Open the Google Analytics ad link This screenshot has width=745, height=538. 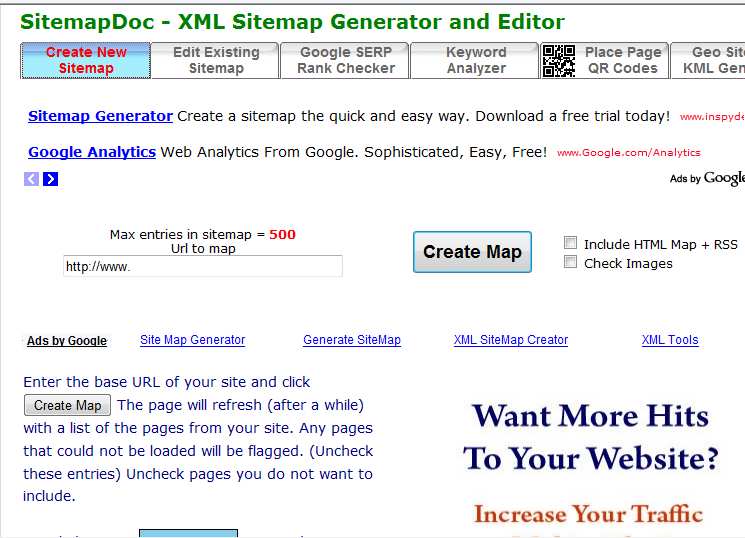[92, 152]
